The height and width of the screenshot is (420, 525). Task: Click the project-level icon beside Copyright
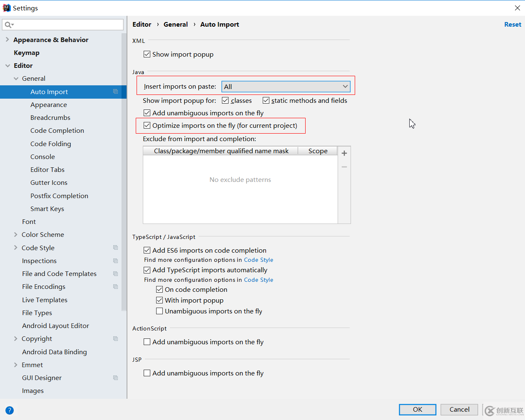click(x=116, y=339)
